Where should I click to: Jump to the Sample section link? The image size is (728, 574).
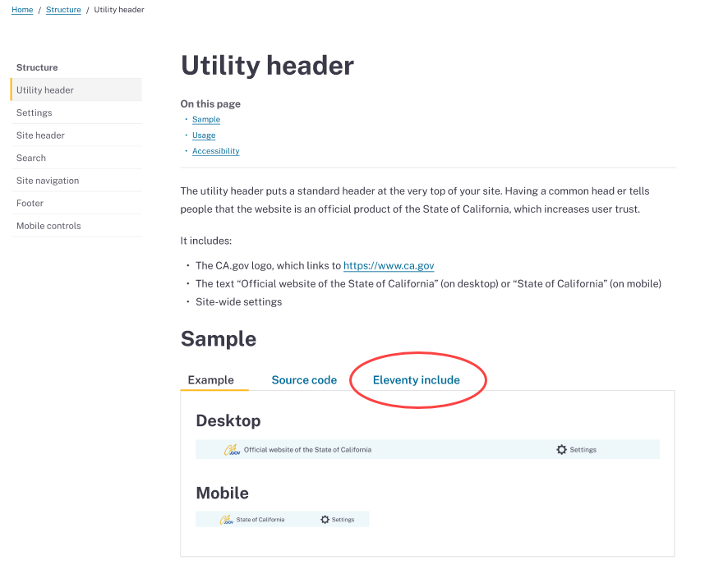[x=206, y=119]
